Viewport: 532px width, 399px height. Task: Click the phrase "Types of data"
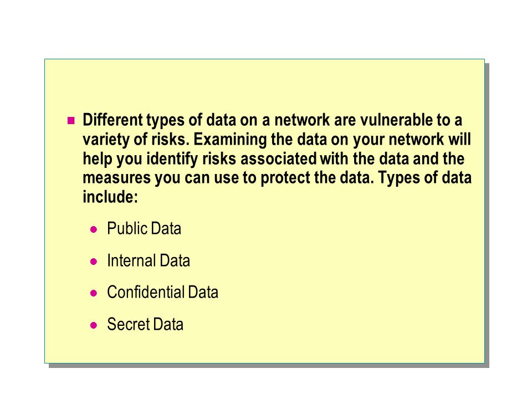(425, 178)
